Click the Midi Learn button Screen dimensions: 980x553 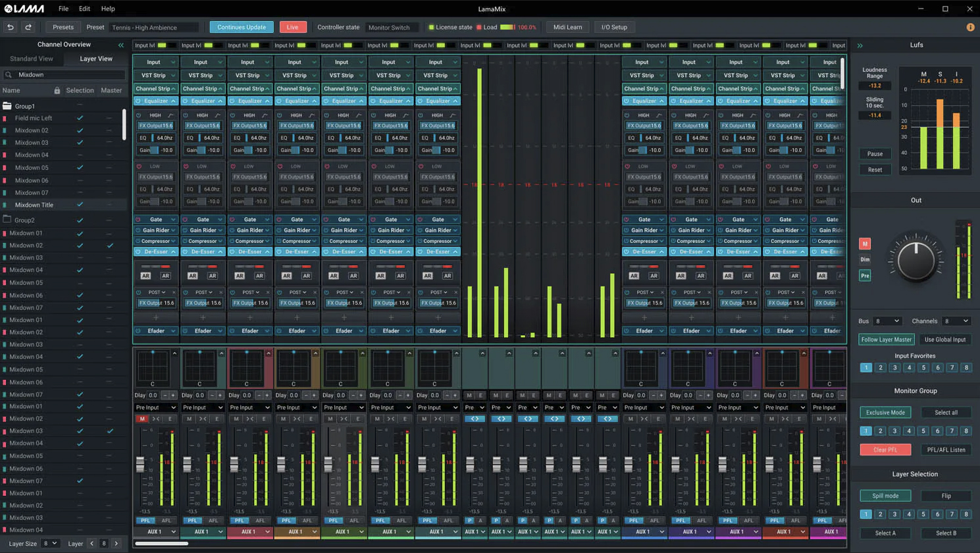567,27
